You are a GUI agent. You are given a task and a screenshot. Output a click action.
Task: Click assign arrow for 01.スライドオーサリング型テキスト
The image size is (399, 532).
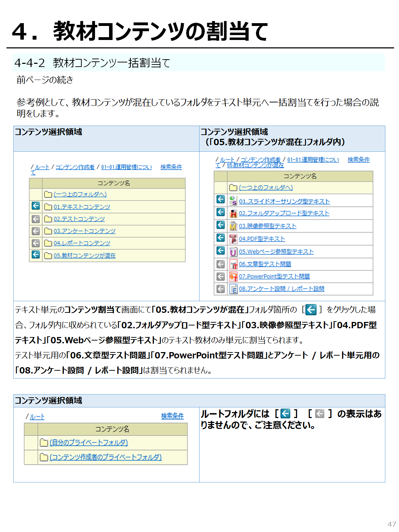[x=221, y=200]
